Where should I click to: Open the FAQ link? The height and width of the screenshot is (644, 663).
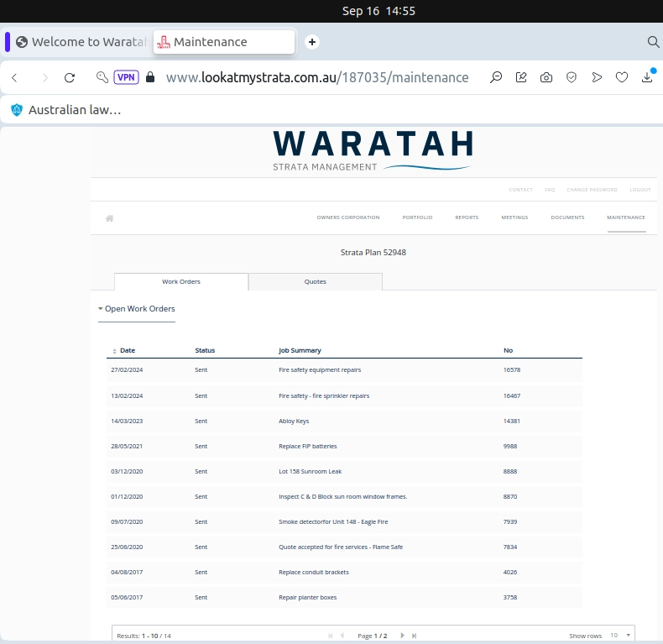click(550, 190)
